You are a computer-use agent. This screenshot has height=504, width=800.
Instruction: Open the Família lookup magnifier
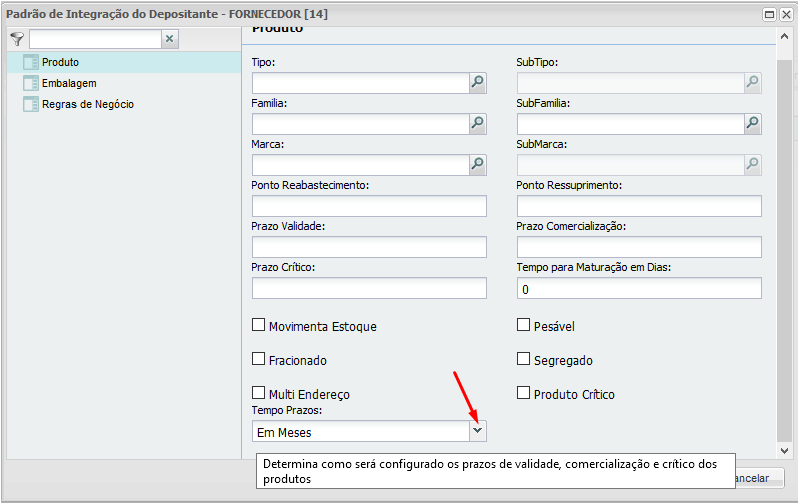(477, 124)
